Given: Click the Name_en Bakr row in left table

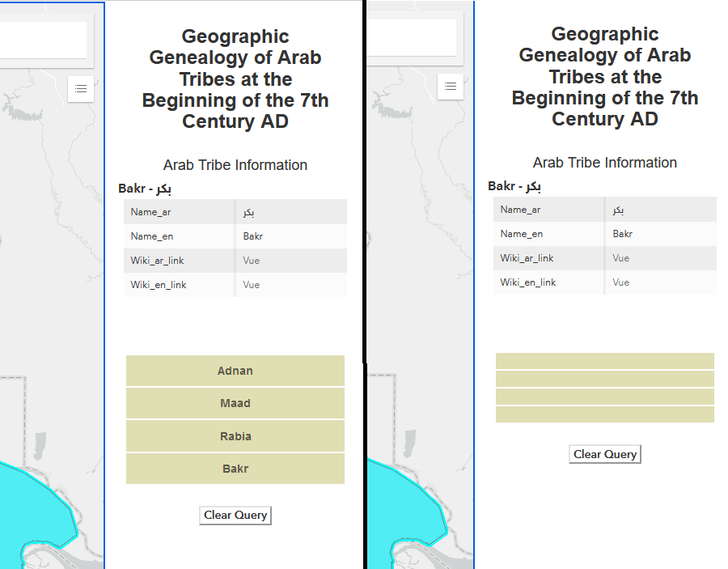Looking at the screenshot, I should (x=235, y=236).
